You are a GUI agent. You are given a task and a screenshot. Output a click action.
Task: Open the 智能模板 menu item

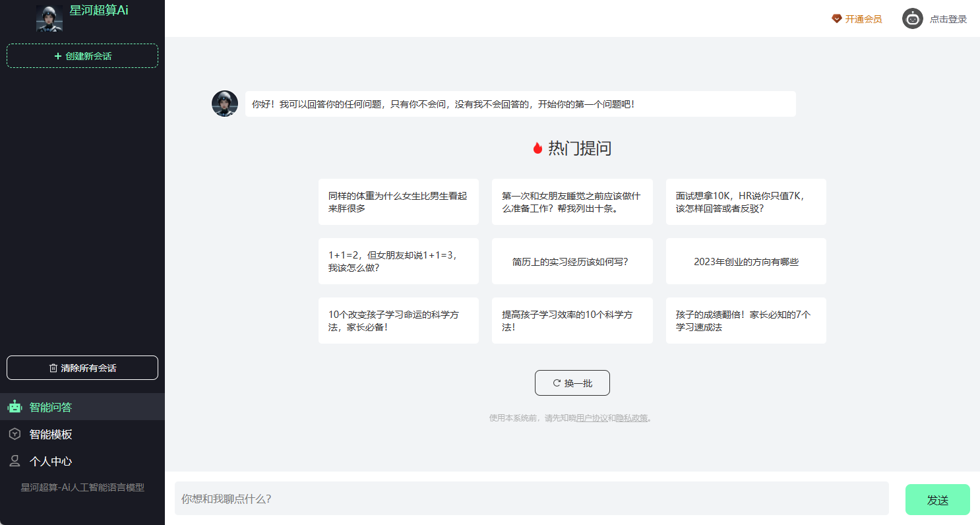tap(51, 434)
